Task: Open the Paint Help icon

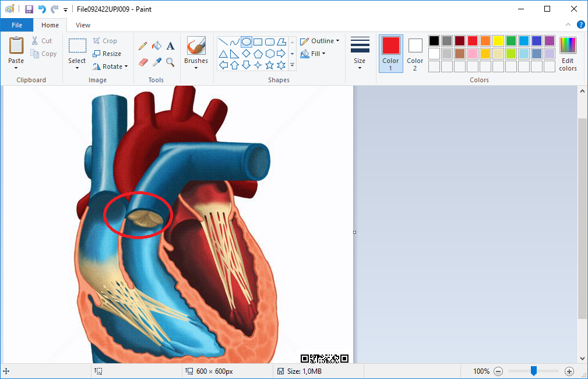Action: click(x=580, y=25)
